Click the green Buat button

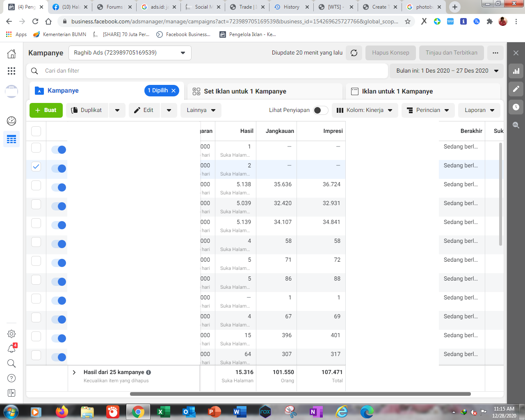46,110
